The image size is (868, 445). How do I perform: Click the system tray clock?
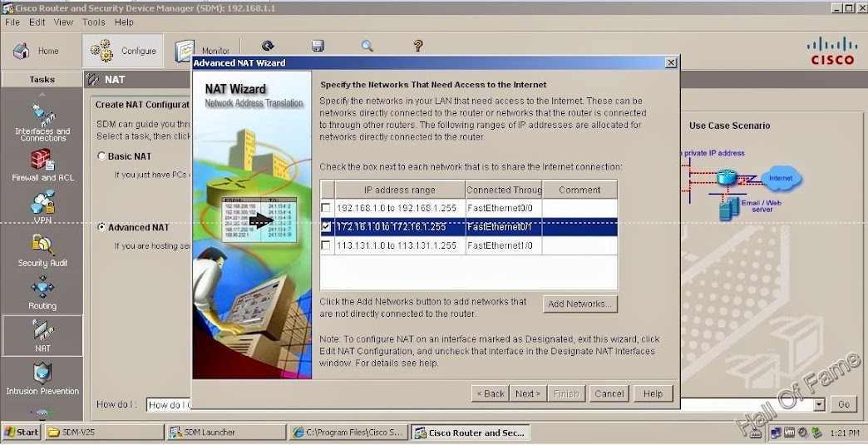844,433
